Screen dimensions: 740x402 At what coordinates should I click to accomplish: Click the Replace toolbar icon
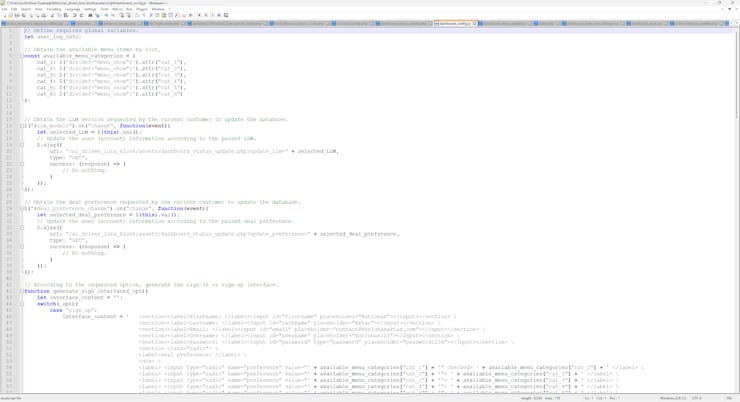coord(97,15)
